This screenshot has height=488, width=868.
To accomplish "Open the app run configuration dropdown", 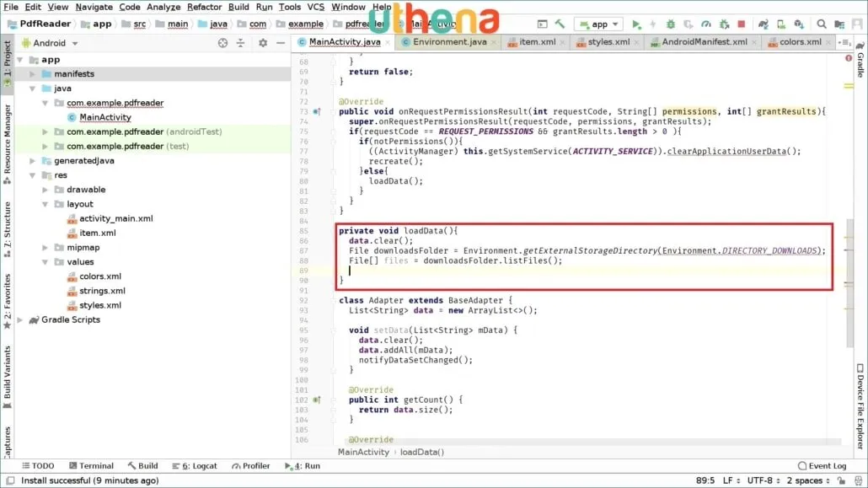I will 599,24.
